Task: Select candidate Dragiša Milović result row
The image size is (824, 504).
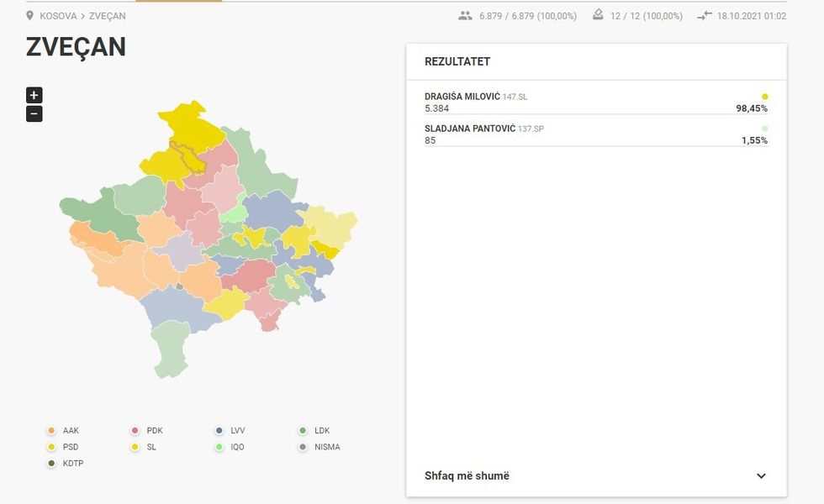Action: pos(595,102)
